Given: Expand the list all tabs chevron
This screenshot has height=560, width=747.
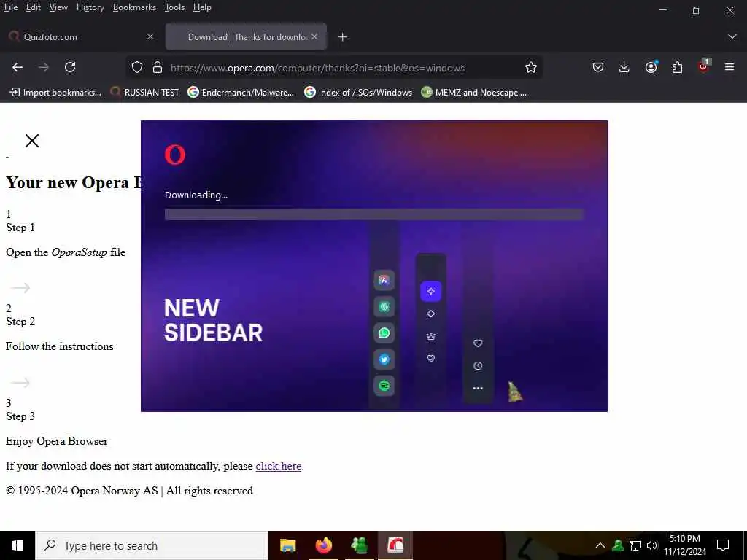Looking at the screenshot, I should pyautogui.click(x=732, y=36).
